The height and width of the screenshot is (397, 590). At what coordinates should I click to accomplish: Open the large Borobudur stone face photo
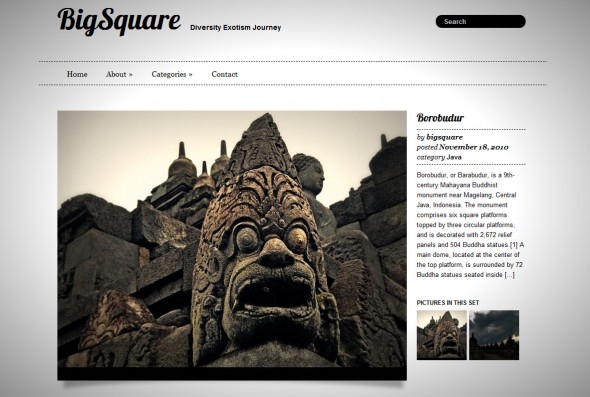point(232,239)
